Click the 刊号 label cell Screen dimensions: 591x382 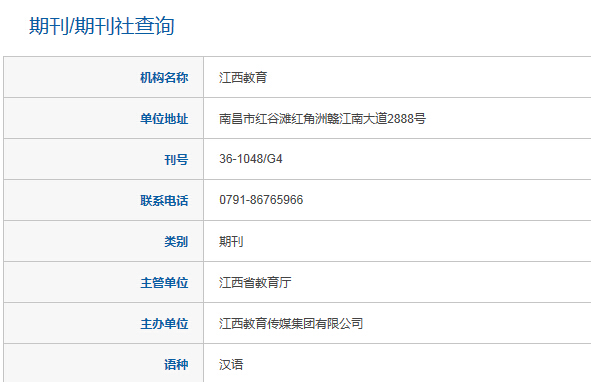pos(104,159)
